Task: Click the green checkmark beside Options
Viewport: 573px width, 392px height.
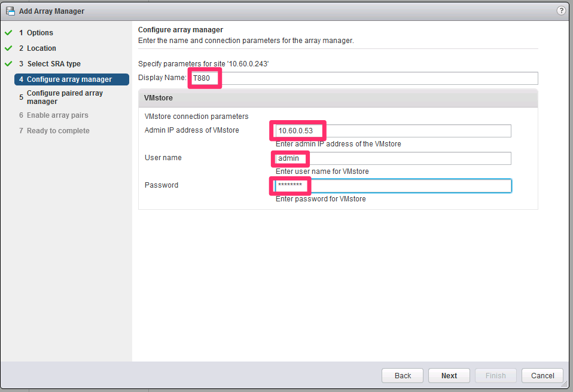Action: (8, 33)
